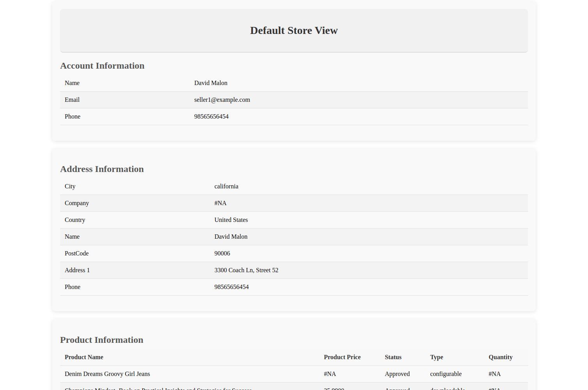Click the Phone label under Address Information
The image size is (588, 390).
point(73,287)
